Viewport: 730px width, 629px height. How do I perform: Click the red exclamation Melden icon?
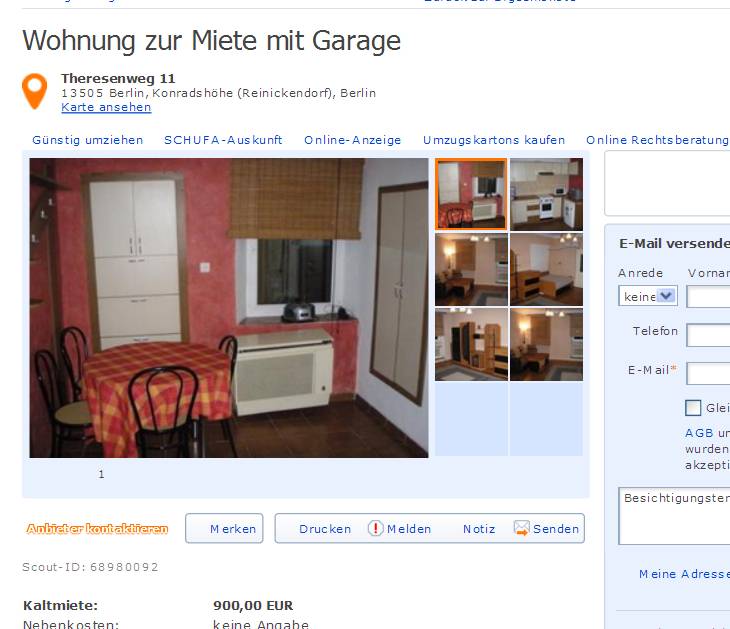click(375, 528)
